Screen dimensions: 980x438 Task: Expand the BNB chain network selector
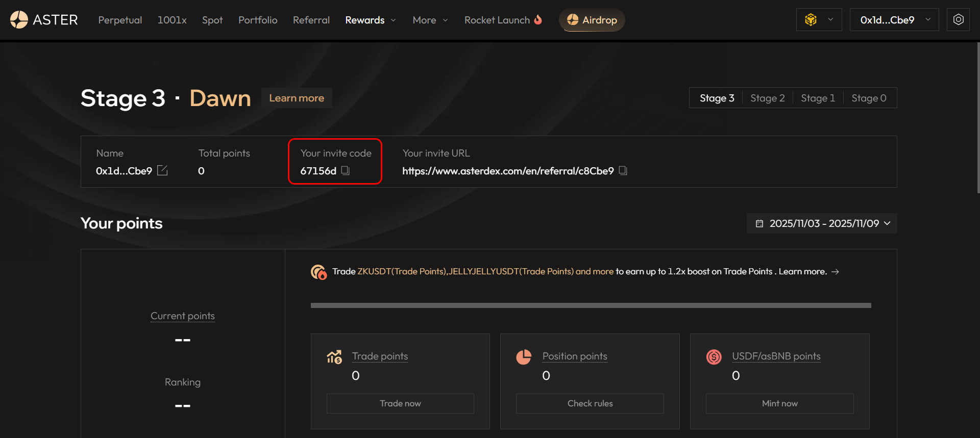coord(819,20)
